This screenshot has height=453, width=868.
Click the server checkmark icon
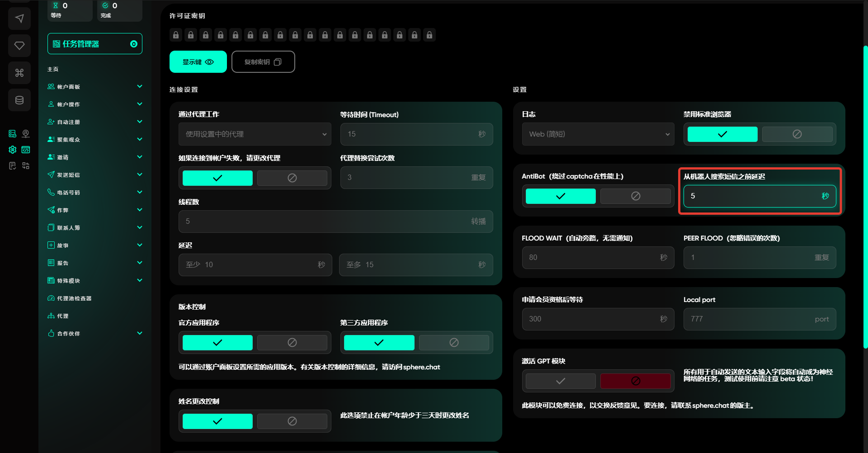tap(13, 134)
